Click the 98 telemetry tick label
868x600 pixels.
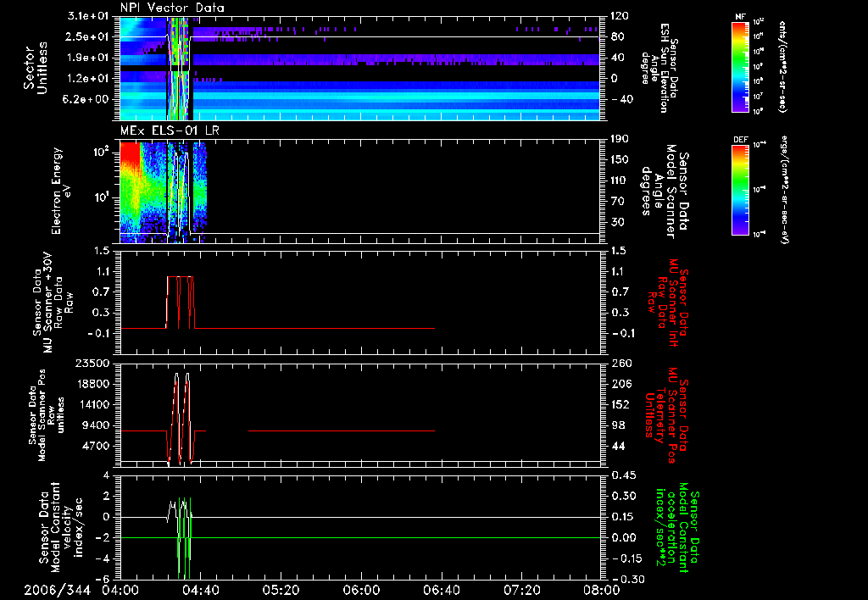[x=618, y=425]
